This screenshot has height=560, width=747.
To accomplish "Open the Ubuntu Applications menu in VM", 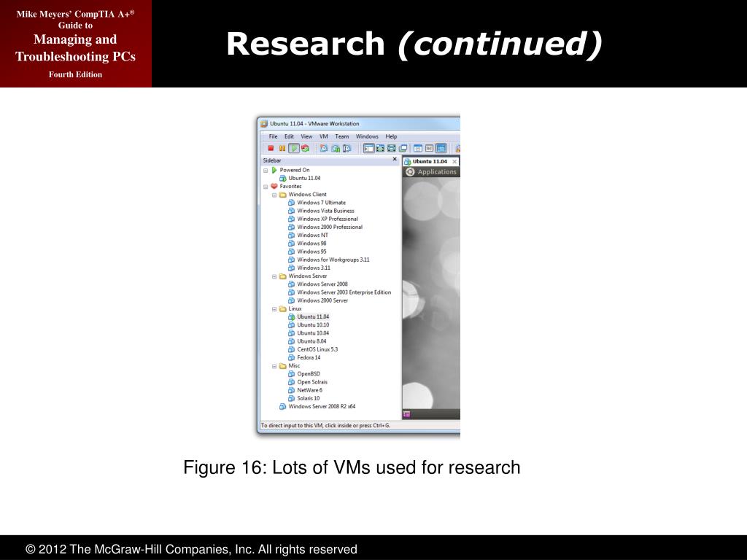I will (437, 172).
